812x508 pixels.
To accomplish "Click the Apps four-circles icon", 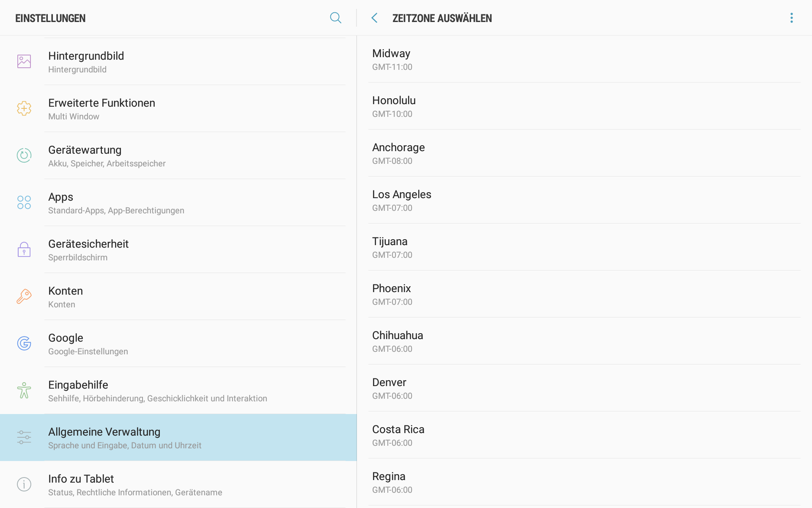I will (x=24, y=202).
